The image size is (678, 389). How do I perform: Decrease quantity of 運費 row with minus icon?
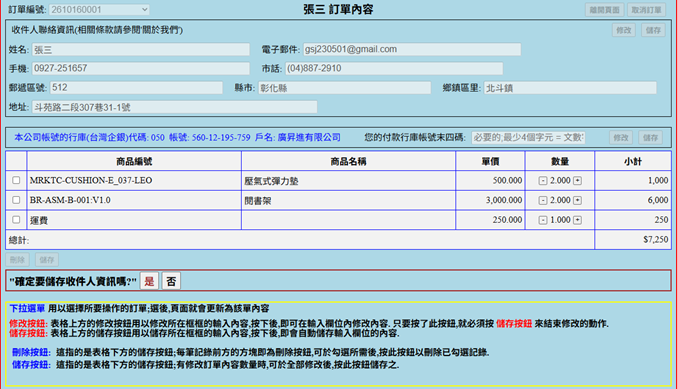(x=543, y=220)
